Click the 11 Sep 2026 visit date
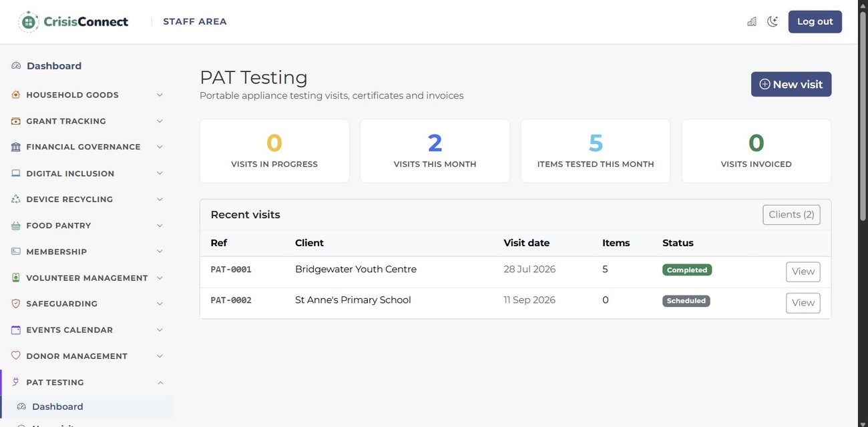 (529, 300)
